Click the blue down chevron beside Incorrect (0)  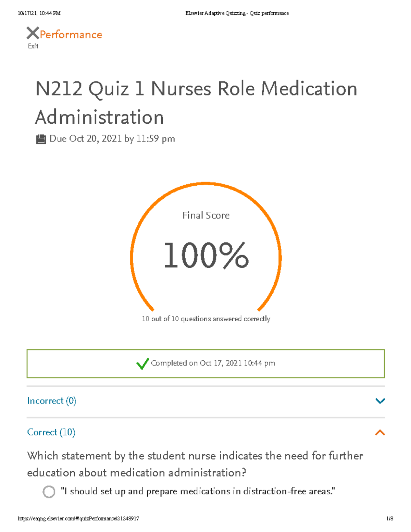point(380,400)
